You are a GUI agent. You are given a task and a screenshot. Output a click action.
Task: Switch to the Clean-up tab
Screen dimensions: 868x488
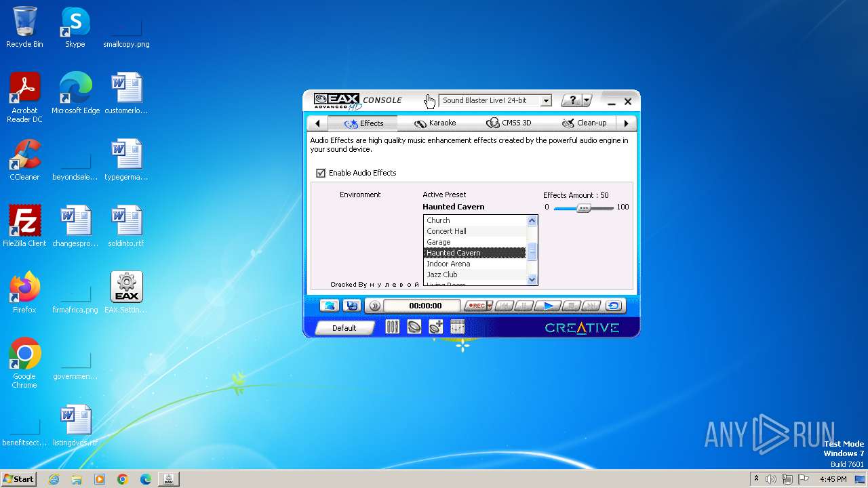pyautogui.click(x=584, y=123)
